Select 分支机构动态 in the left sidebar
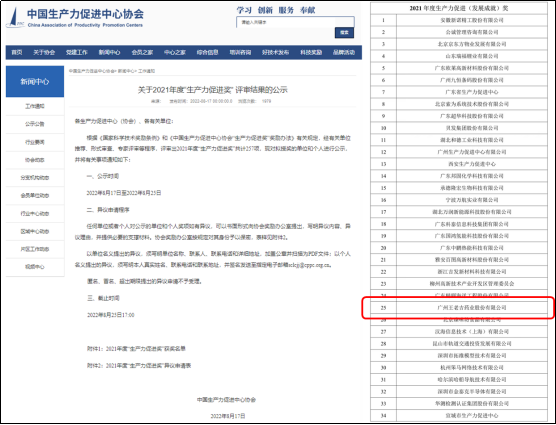 (35, 178)
